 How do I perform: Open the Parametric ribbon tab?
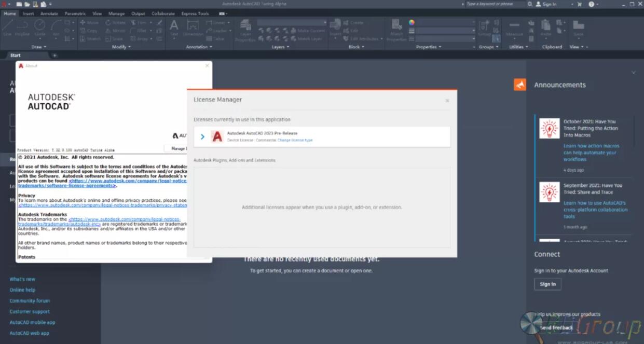click(x=75, y=13)
